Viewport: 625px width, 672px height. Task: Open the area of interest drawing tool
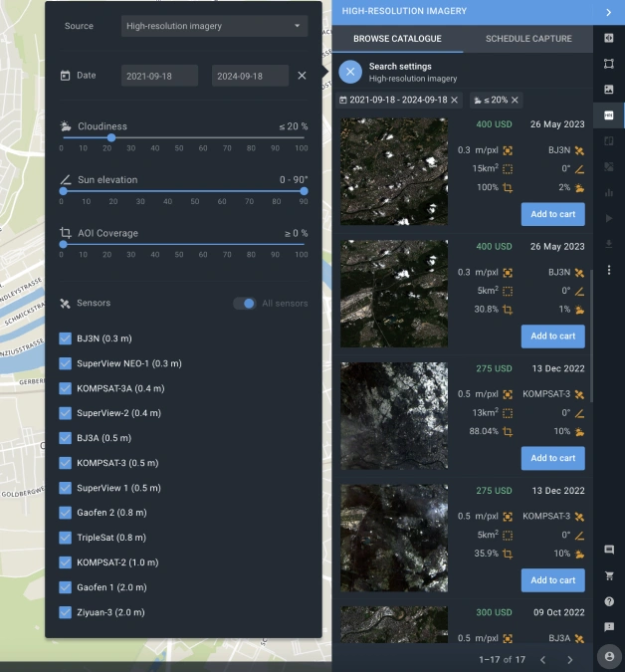coord(609,64)
